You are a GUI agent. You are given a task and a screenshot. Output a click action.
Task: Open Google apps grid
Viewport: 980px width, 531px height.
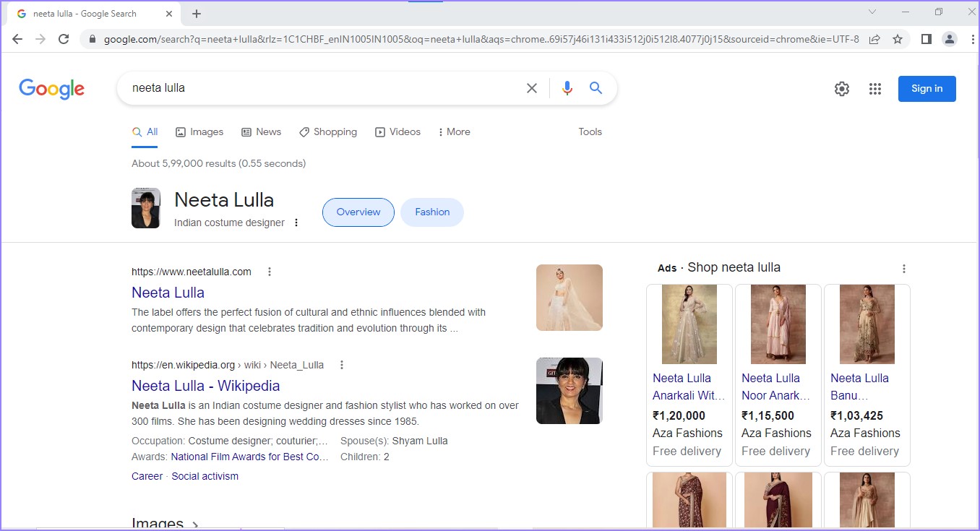[x=875, y=88]
